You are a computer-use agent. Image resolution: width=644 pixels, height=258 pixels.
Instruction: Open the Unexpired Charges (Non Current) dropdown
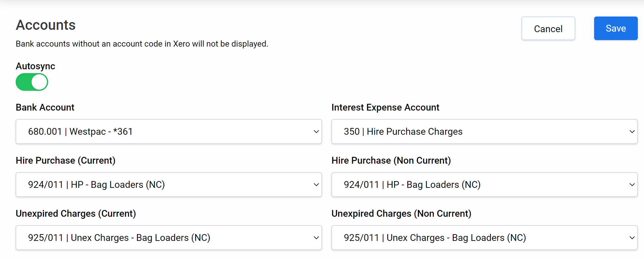pyautogui.click(x=485, y=238)
